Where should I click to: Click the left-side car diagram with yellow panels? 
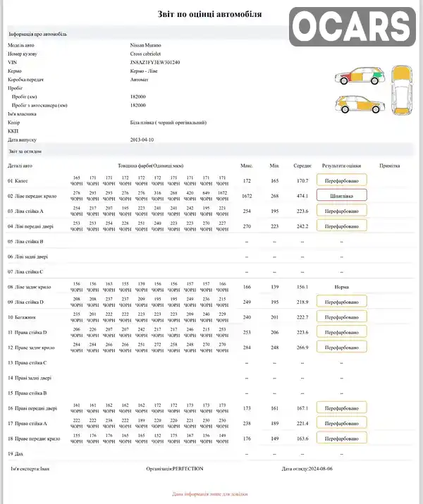[x=360, y=104]
